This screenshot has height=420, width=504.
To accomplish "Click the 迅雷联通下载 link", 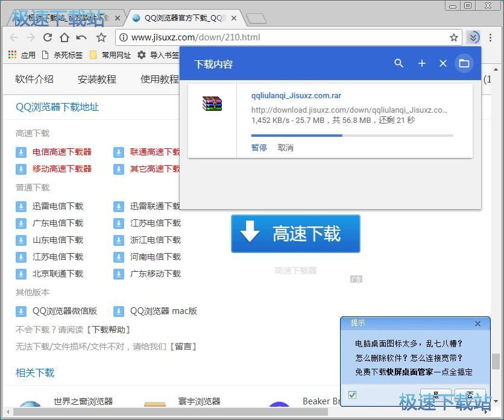I will pyautogui.click(x=155, y=206).
